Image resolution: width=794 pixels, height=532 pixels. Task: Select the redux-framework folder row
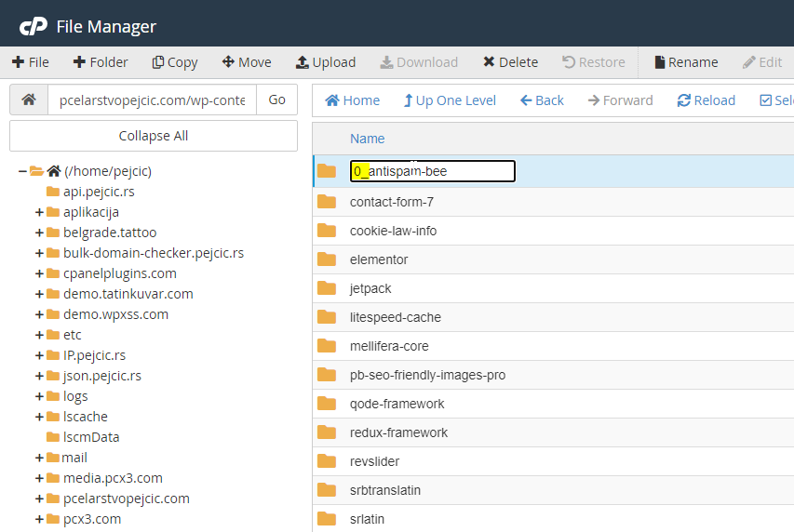(553, 432)
